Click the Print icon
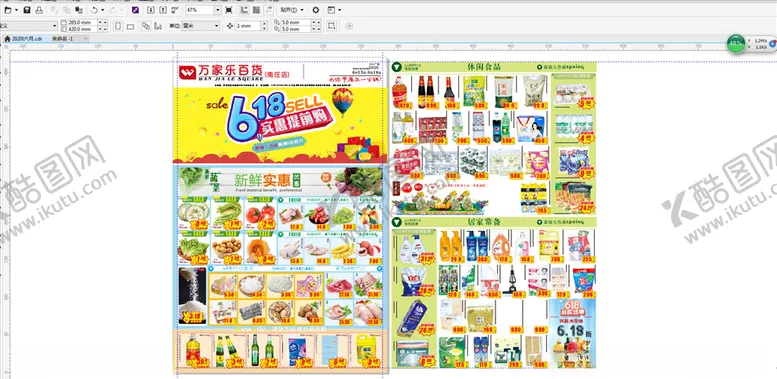The image size is (777, 379). [x=39, y=10]
